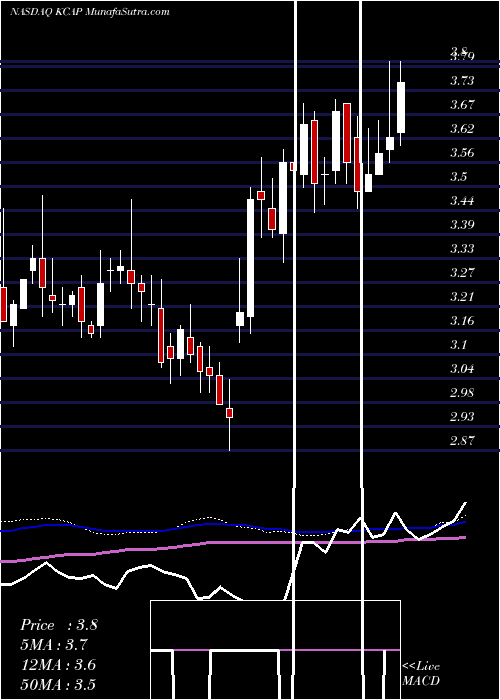Image resolution: width=500 pixels, height=700 pixels.
Task: Click the 3.21 price axis label
Action: click(x=462, y=297)
